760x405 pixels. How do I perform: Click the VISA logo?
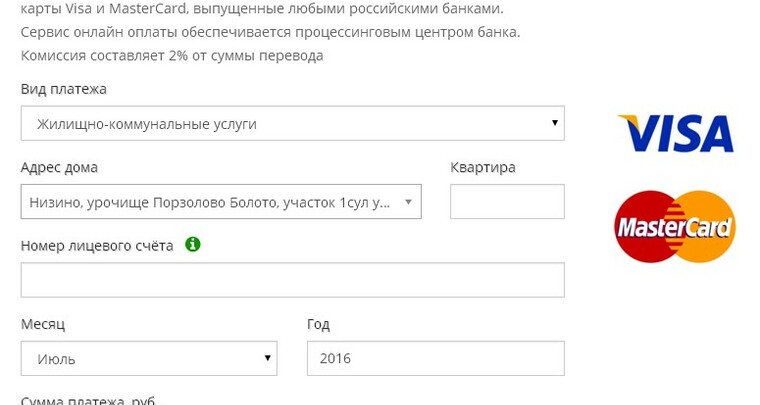coord(676,133)
